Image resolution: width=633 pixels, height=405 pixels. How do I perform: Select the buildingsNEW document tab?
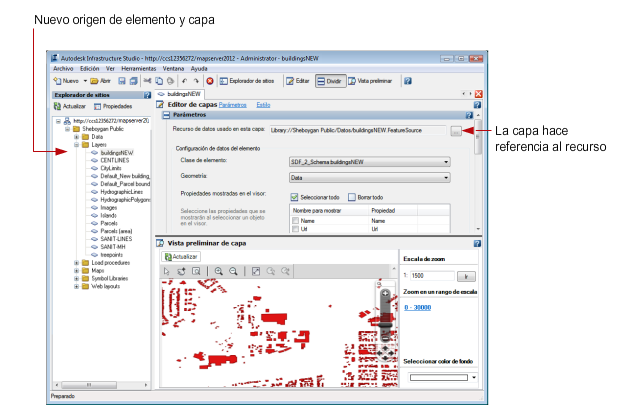click(x=180, y=94)
